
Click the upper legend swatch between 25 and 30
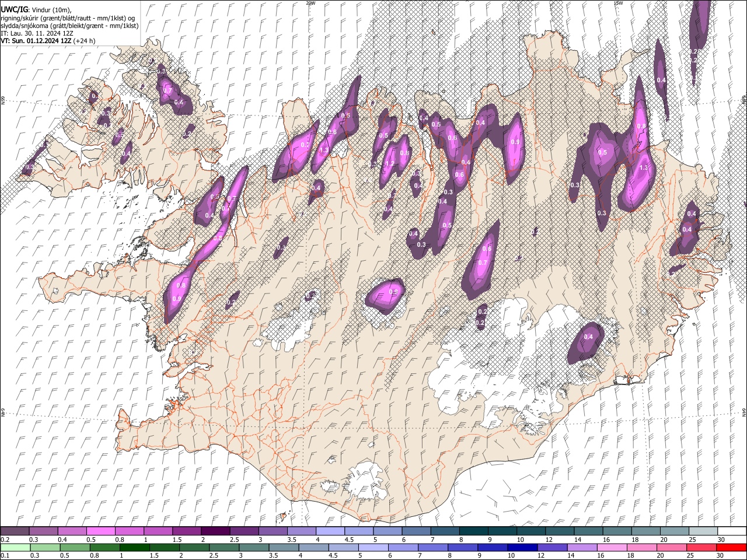tap(703, 531)
